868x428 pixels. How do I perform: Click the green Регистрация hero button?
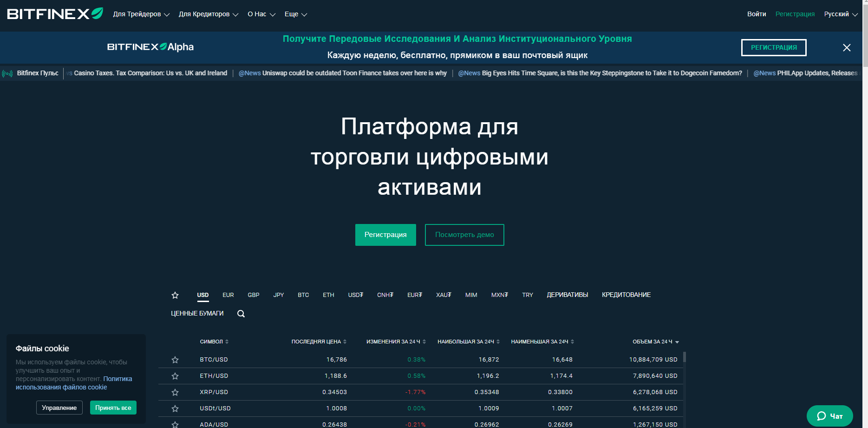[x=385, y=235]
